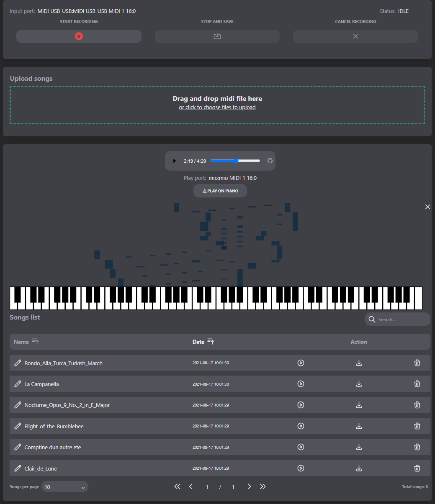435x504 pixels.
Task: Click the play port mio:mio MIDI 1 text
Action: (232, 178)
